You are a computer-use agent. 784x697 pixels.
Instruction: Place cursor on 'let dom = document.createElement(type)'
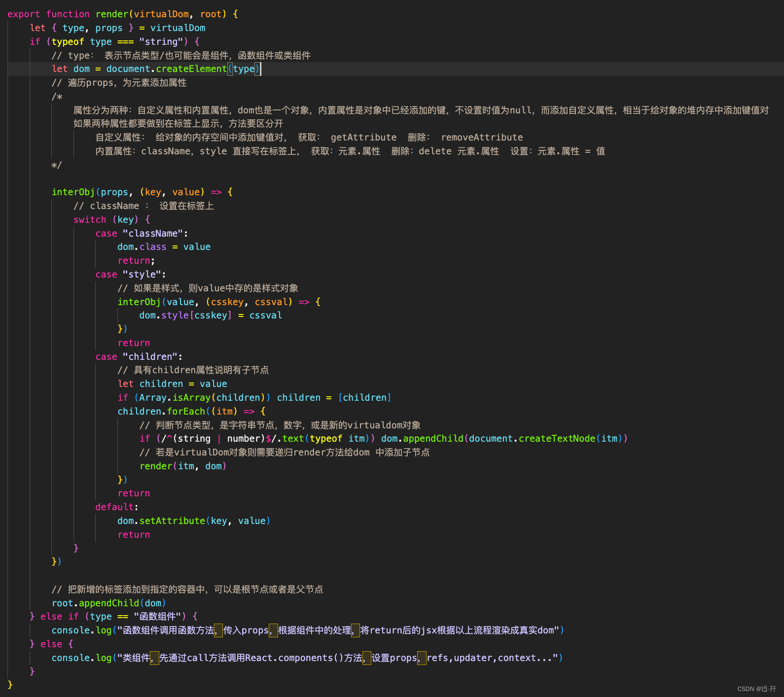156,69
